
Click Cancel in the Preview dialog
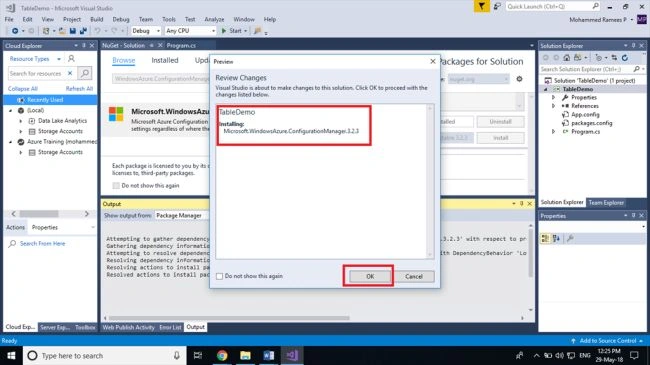coord(414,276)
